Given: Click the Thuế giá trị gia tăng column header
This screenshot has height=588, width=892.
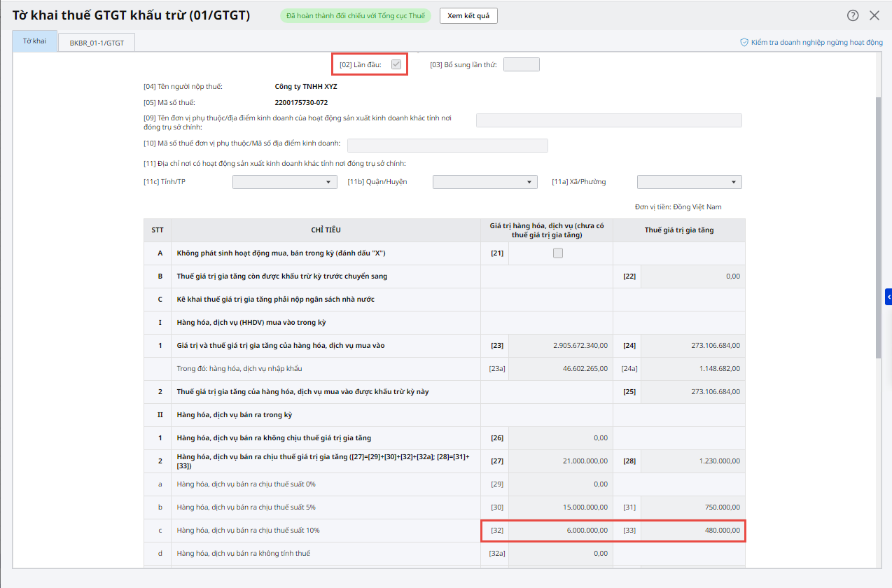Looking at the screenshot, I should pyautogui.click(x=679, y=230).
